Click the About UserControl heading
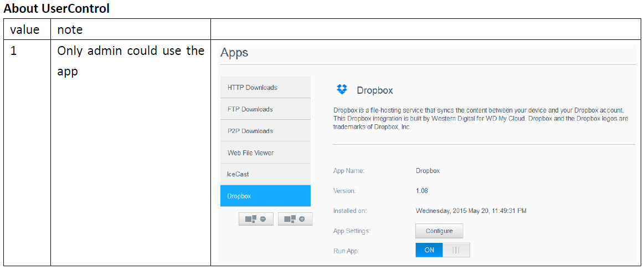 (56, 9)
